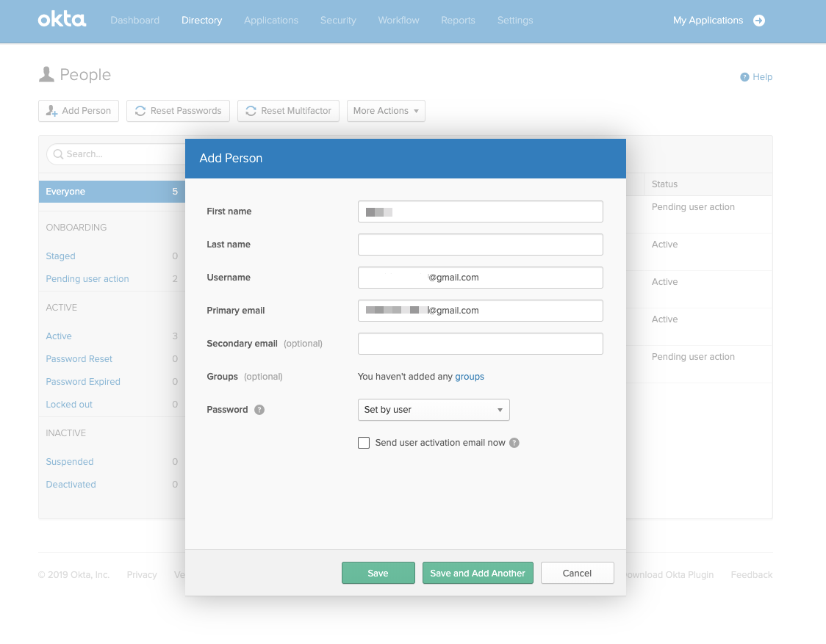826x644 pixels.
Task: Click the Add Person user icon
Action: tap(51, 111)
